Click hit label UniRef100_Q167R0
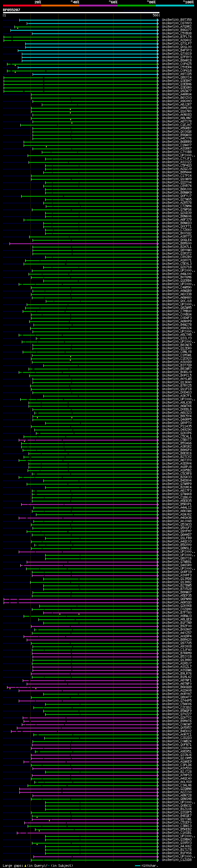 [177, 111]
